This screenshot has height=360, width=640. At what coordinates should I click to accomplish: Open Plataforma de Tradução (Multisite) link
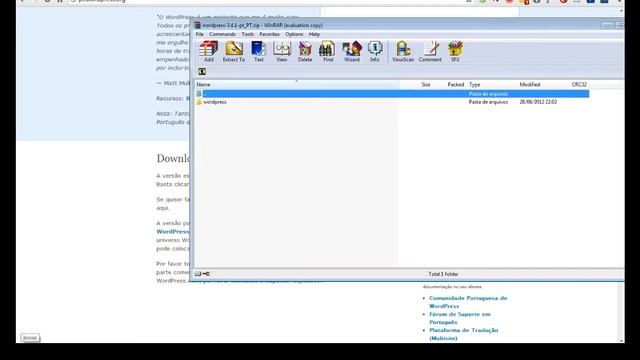(x=463, y=334)
